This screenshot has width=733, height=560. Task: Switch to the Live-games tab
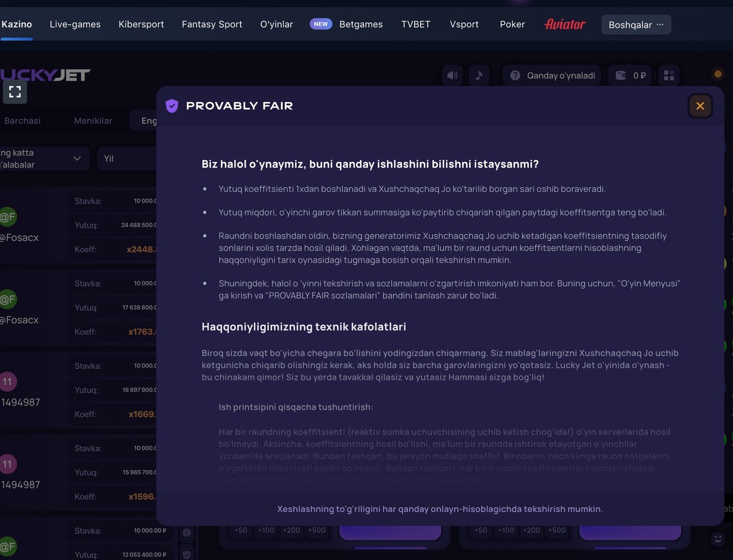tap(75, 24)
